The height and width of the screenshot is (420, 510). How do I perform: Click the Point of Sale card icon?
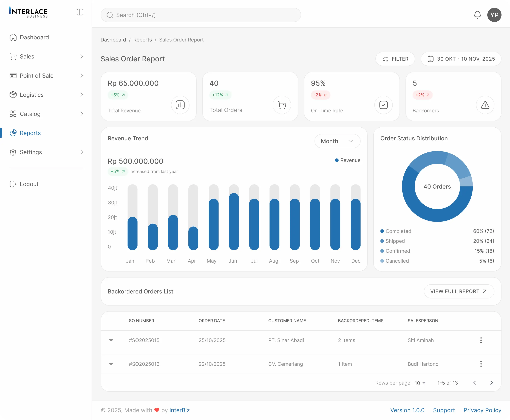pyautogui.click(x=13, y=75)
